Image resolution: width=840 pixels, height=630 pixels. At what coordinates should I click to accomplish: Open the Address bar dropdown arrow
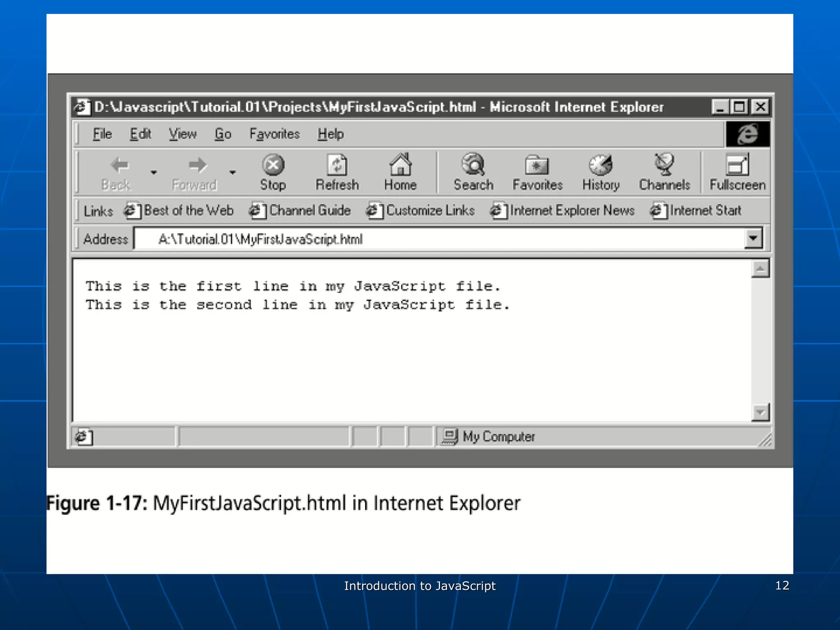753,238
